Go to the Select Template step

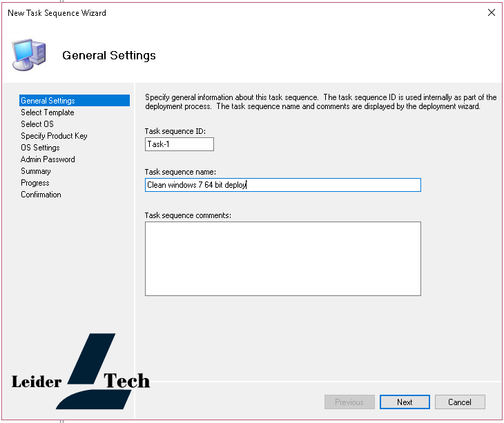pyautogui.click(x=47, y=112)
